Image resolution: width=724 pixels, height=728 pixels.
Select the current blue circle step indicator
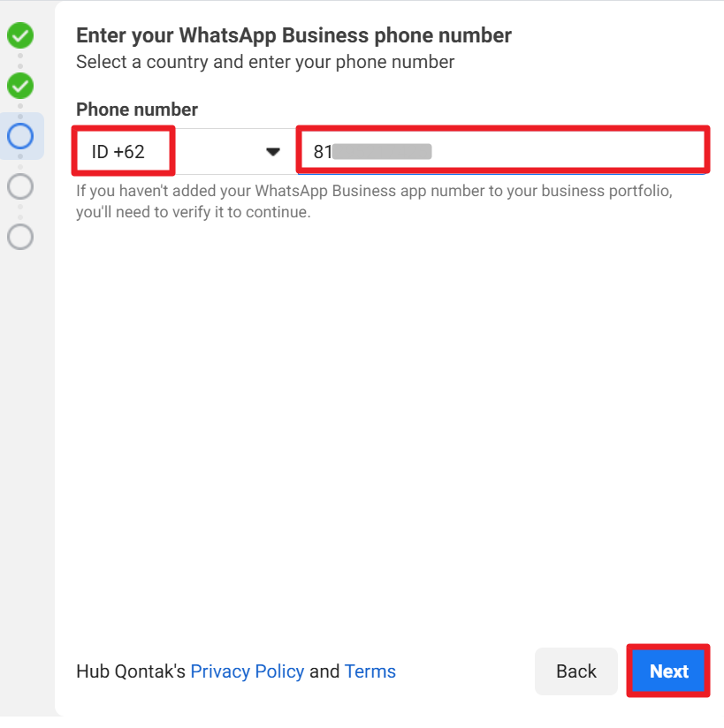pyautogui.click(x=20, y=136)
